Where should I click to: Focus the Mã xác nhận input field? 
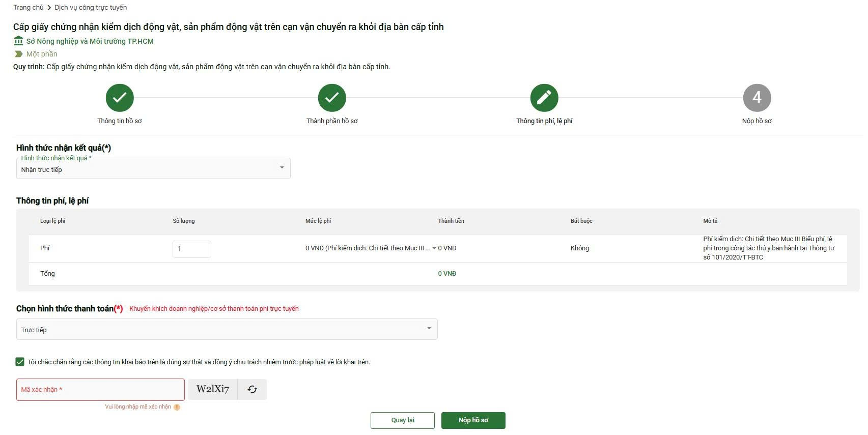point(100,390)
